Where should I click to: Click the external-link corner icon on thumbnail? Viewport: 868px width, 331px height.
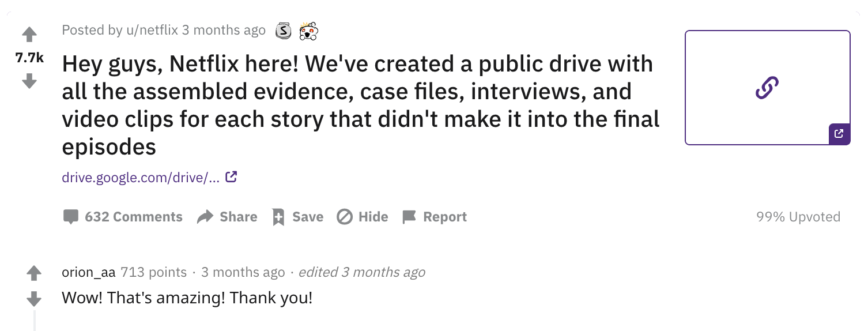click(839, 134)
